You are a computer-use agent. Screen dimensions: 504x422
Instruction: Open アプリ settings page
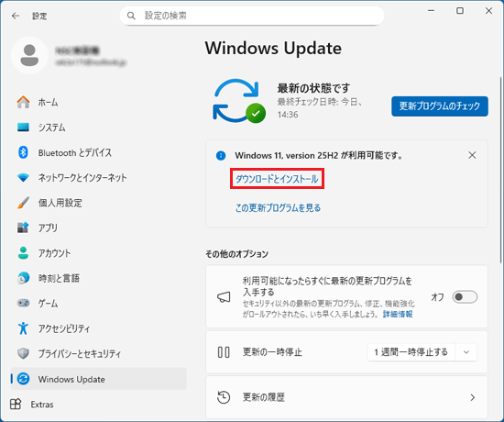pos(99,228)
